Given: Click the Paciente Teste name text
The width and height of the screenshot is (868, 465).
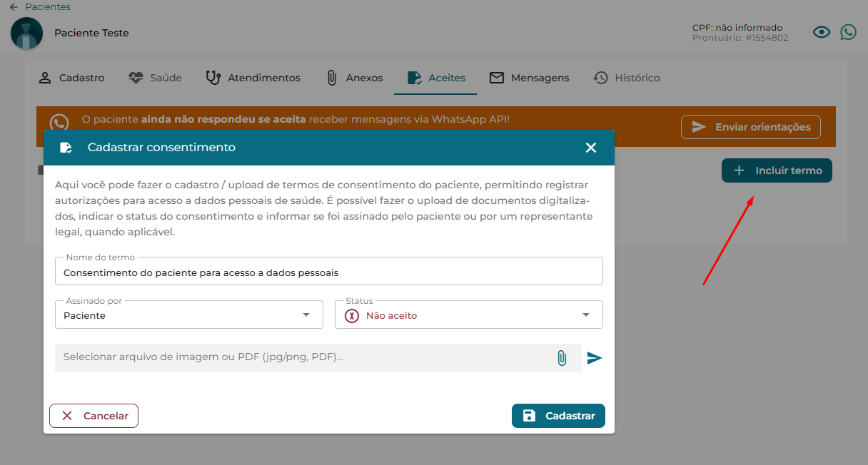Looking at the screenshot, I should (91, 33).
